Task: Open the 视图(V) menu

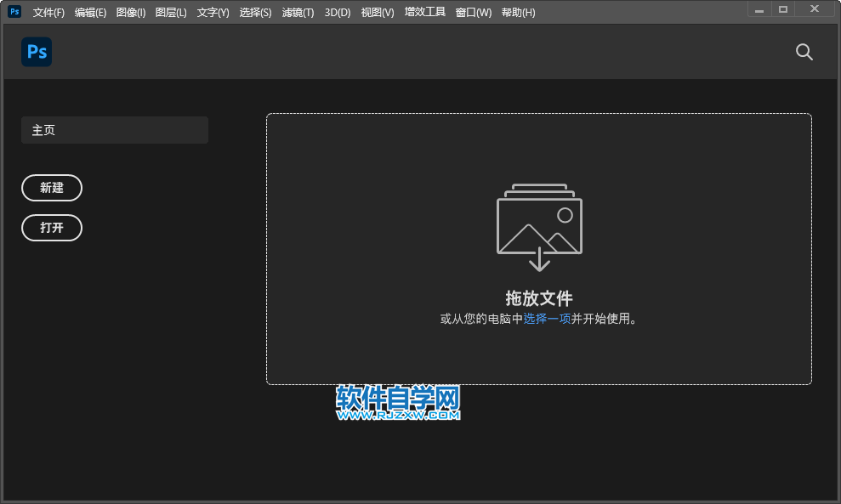Action: pos(376,13)
